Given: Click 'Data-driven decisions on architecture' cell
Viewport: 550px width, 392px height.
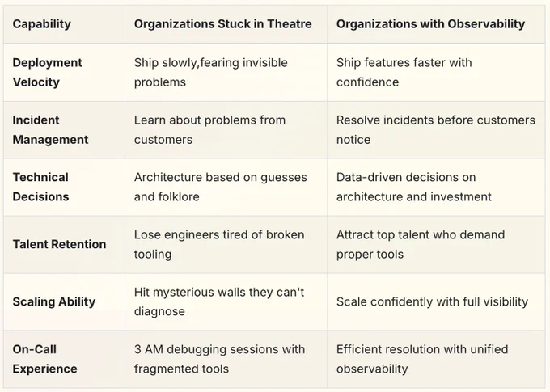Looking at the screenshot, I should point(414,187).
